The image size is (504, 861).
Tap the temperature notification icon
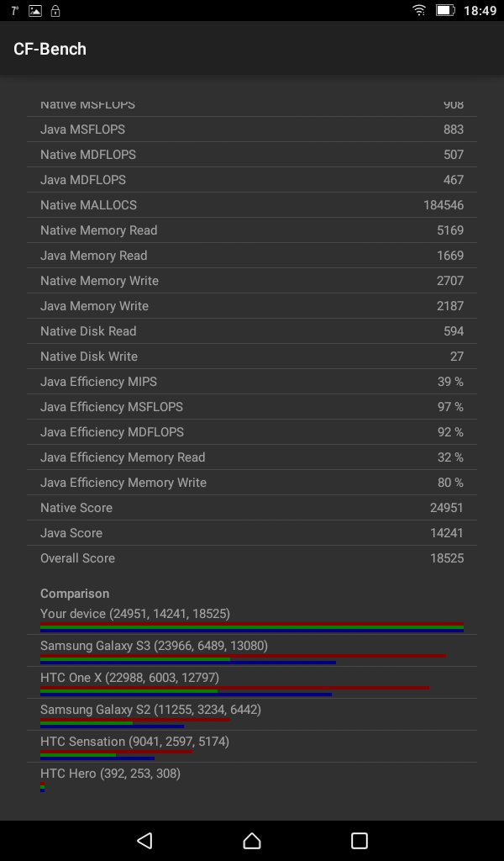click(15, 11)
